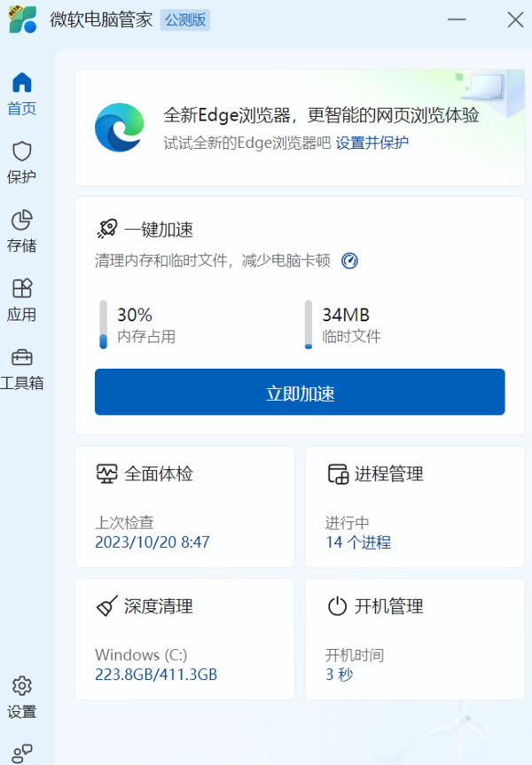Screen dimensions: 532x765
Task: Open the 应用 apps section
Action: (x=22, y=300)
